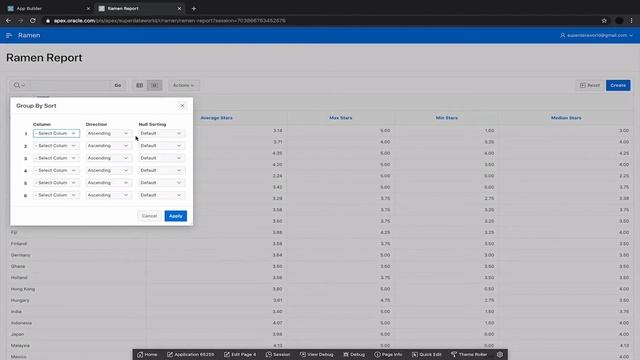Click the blue Create button
The width and height of the screenshot is (640, 360).
tap(618, 85)
